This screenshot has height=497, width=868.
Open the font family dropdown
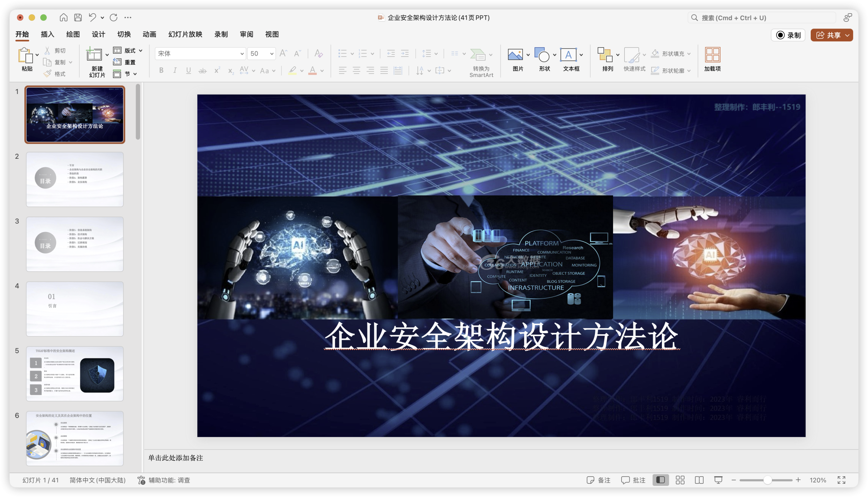pyautogui.click(x=242, y=54)
